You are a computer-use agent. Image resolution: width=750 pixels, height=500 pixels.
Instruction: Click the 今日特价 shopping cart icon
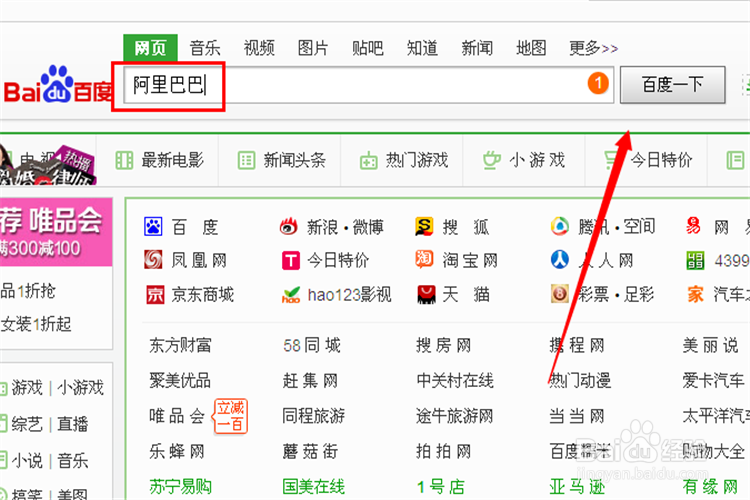[612, 160]
